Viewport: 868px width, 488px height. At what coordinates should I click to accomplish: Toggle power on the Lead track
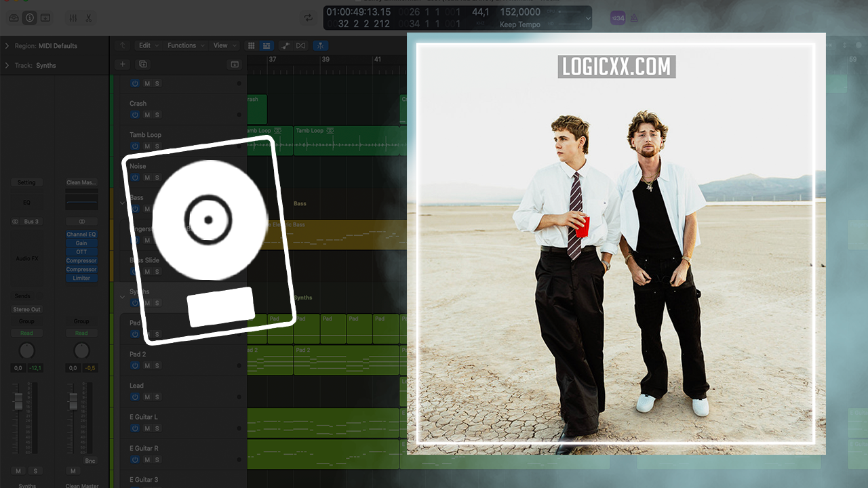pos(135,396)
